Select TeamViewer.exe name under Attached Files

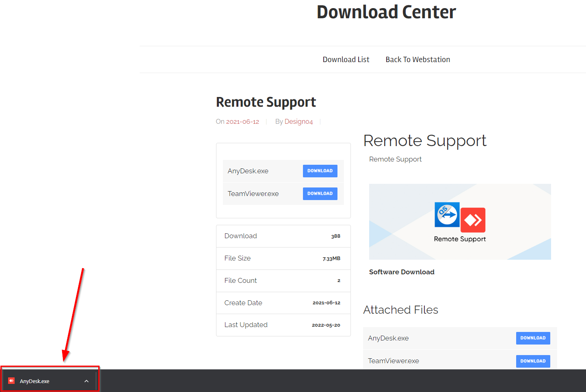coord(394,361)
